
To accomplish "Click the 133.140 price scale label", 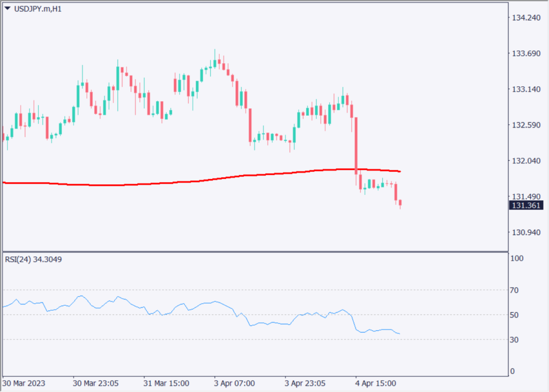I will coord(526,89).
